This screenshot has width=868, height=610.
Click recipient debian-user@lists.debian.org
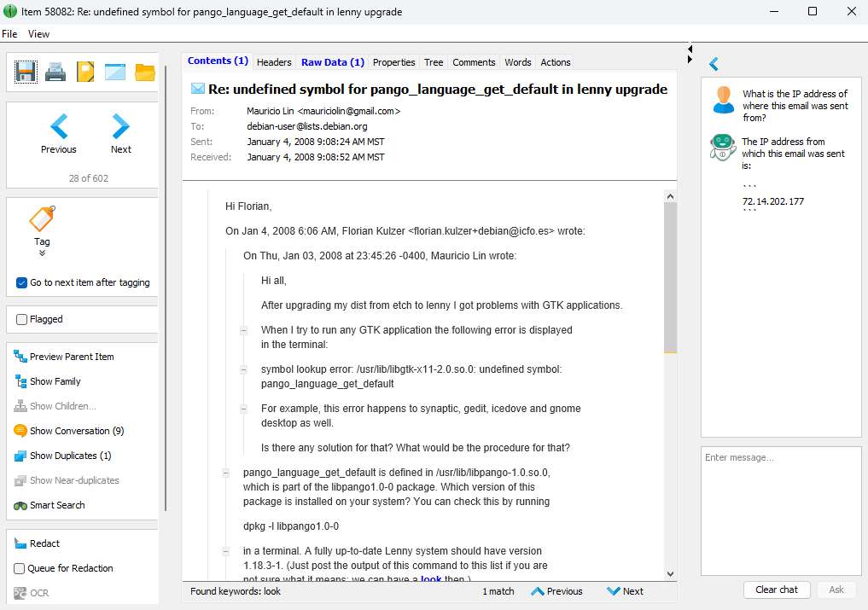tap(307, 127)
